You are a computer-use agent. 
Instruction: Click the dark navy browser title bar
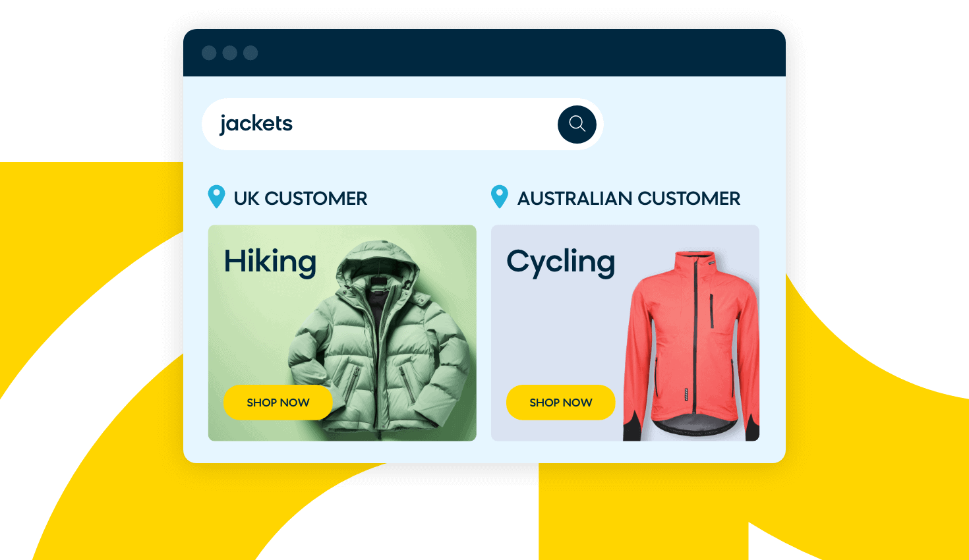pyautogui.click(x=484, y=53)
